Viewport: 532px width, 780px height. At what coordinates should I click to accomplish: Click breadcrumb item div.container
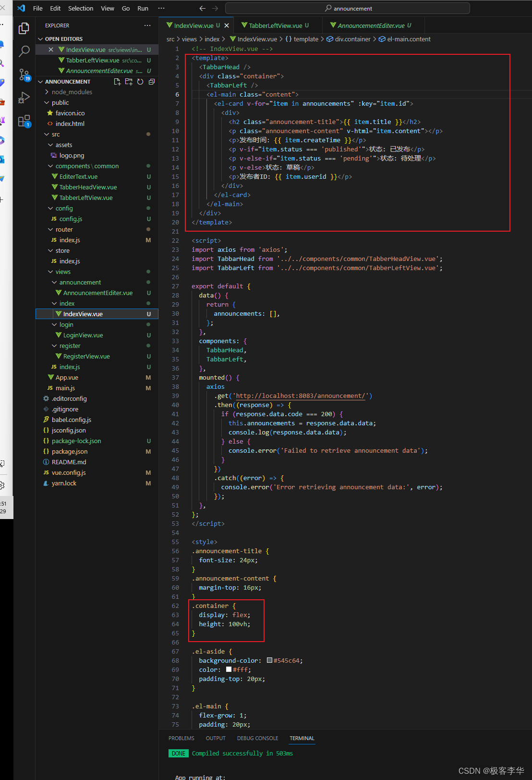pyautogui.click(x=349, y=39)
